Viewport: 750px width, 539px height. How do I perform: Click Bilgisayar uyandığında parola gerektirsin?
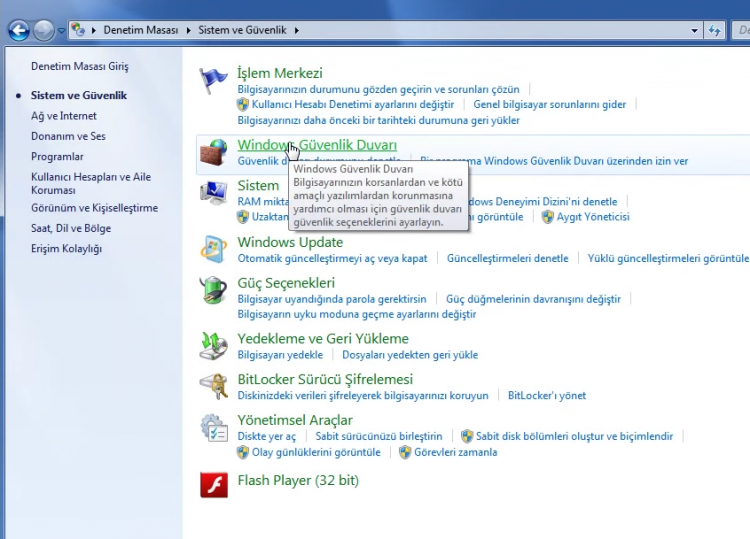click(x=332, y=299)
